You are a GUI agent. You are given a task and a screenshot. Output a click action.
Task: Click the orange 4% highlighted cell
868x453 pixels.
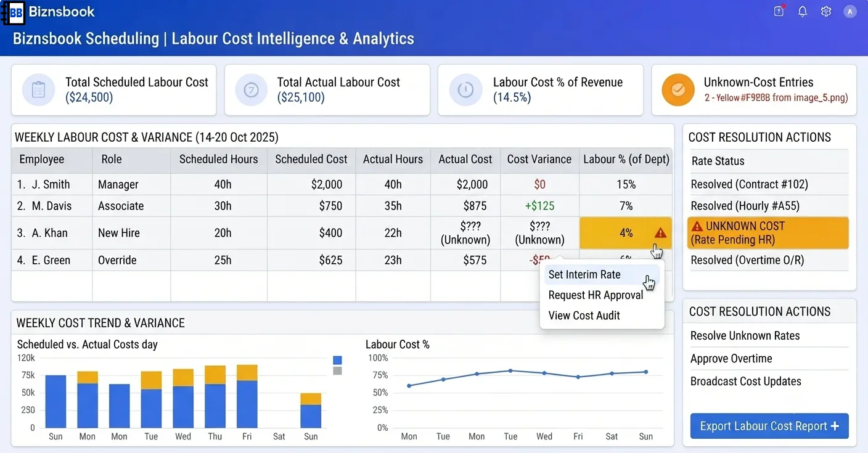(x=626, y=233)
